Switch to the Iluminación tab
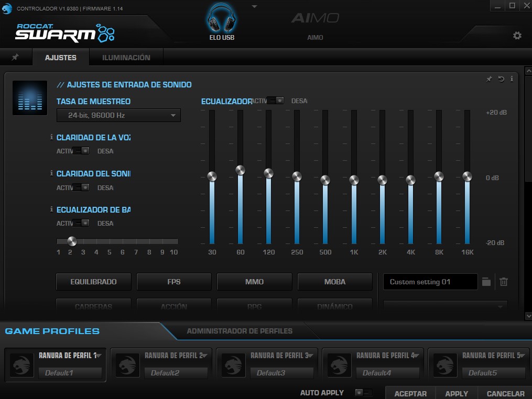Image resolution: width=532 pixels, height=399 pixels. point(126,58)
